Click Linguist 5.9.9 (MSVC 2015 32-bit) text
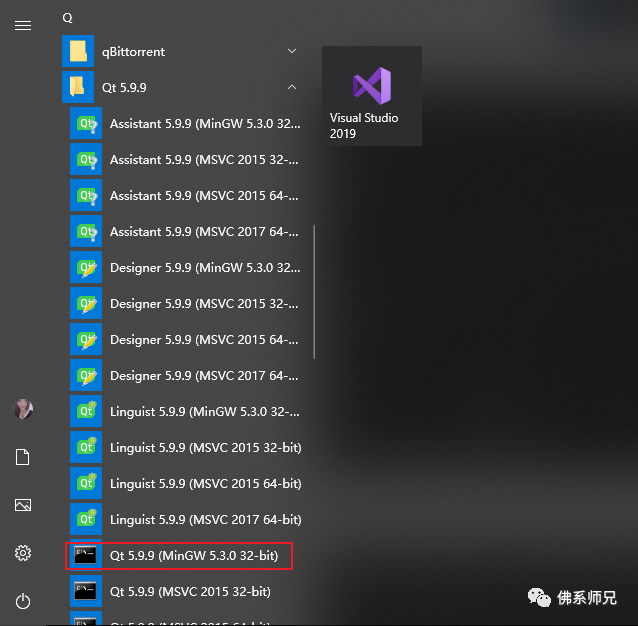Image resolution: width=638 pixels, height=626 pixels. [206, 447]
